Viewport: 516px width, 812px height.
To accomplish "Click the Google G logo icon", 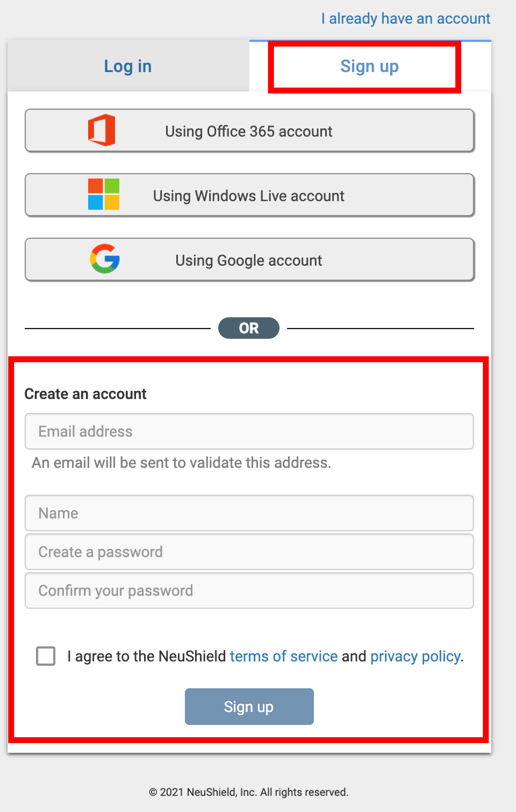I will pos(105,259).
